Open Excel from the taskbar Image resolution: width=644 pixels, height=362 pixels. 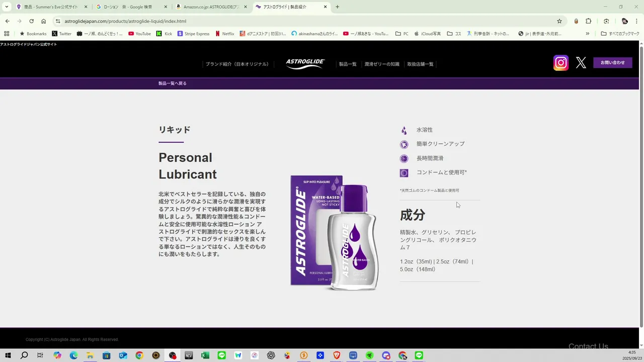tap(205, 355)
